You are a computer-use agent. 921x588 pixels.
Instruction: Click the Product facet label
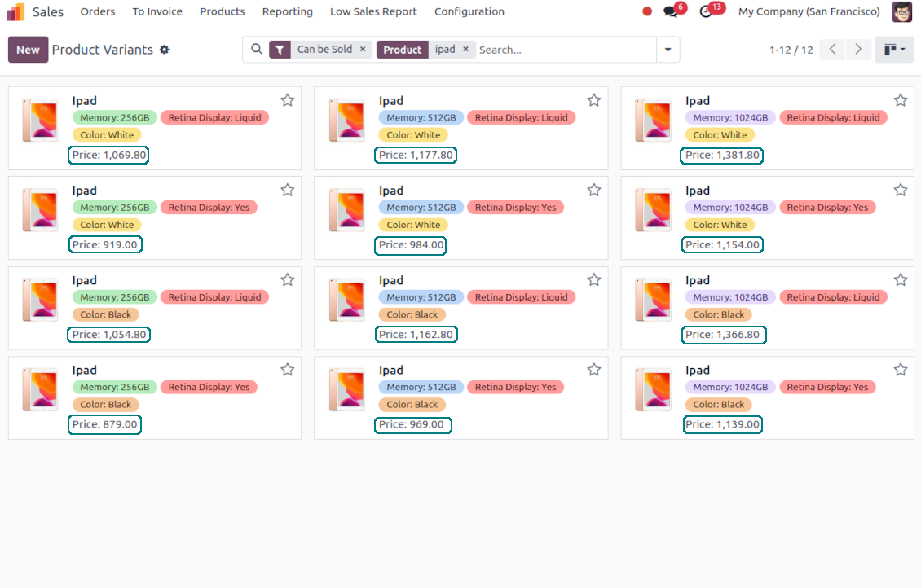pyautogui.click(x=403, y=50)
